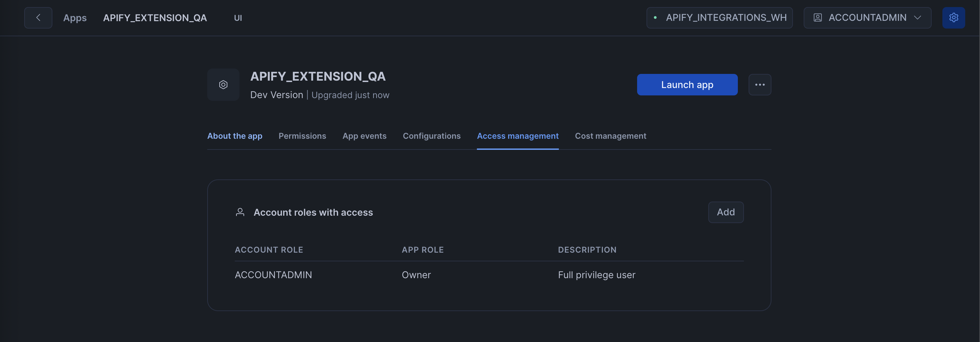Click the user badge icon beside ACCOUNTADMIN
980x342 pixels.
[817, 17]
